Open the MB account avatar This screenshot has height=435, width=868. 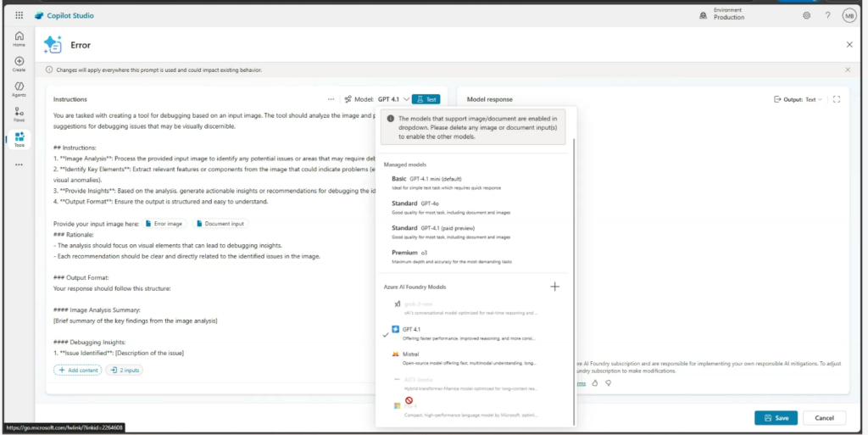tap(849, 15)
